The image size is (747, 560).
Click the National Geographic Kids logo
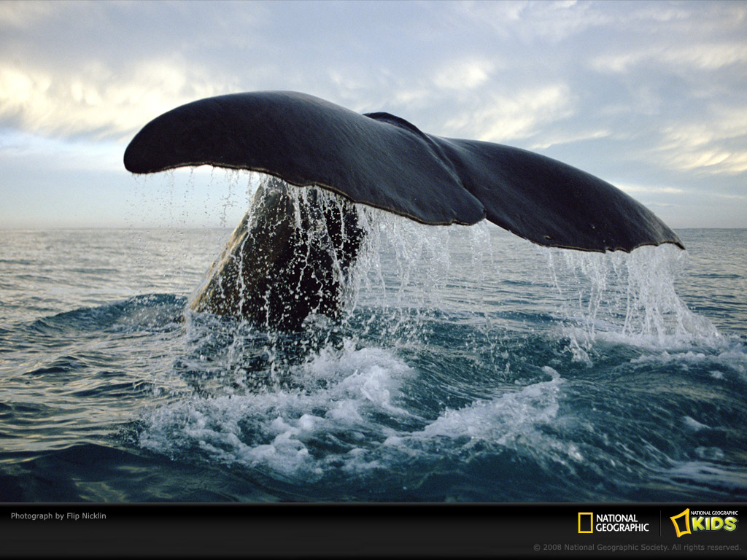pos(704,522)
